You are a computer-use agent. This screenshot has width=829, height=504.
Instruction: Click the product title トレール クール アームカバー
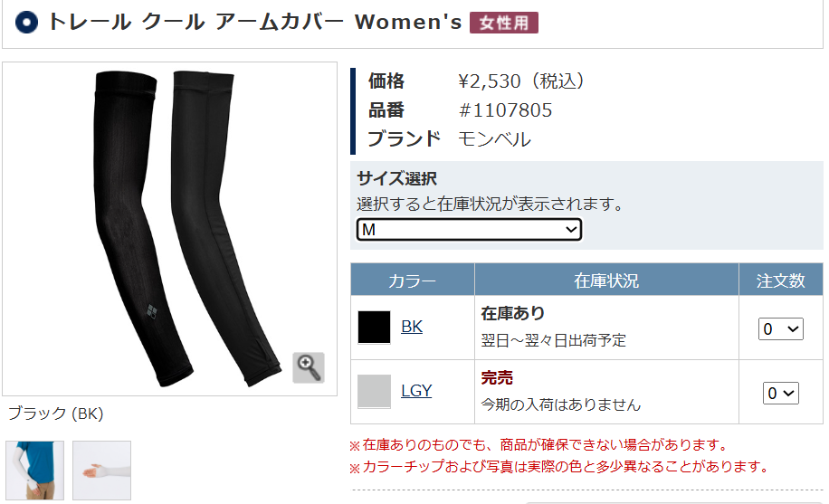[195, 23]
